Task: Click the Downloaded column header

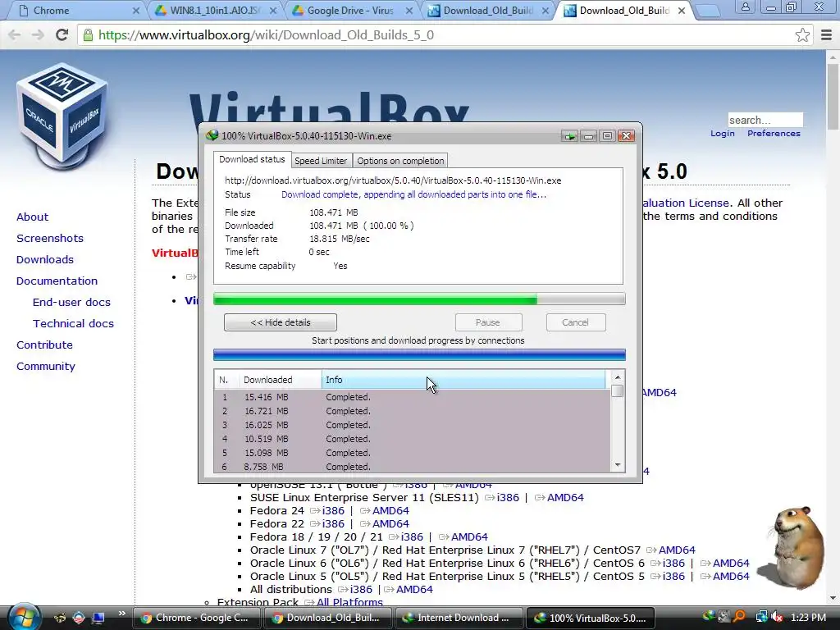Action: pyautogui.click(x=281, y=380)
